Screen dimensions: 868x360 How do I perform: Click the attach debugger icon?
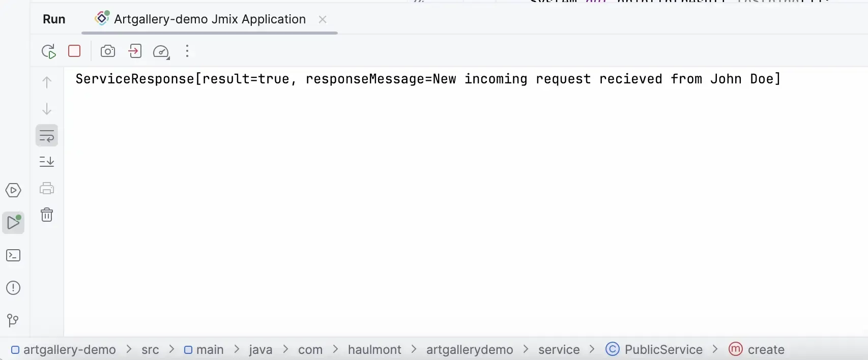coord(135,51)
